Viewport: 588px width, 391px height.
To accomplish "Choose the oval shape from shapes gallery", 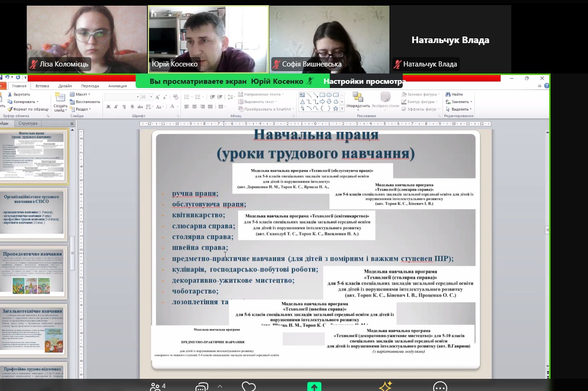I will pos(329,95).
